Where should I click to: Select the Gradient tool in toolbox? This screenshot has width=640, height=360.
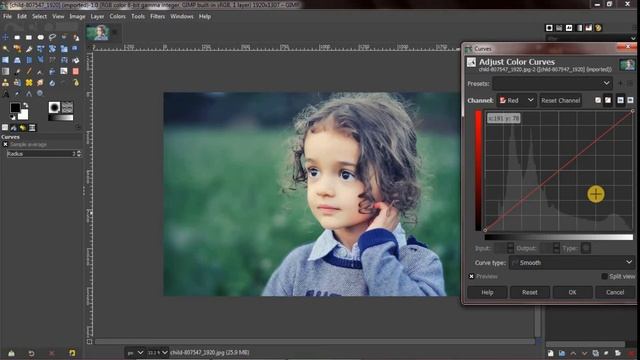click(x=5, y=71)
